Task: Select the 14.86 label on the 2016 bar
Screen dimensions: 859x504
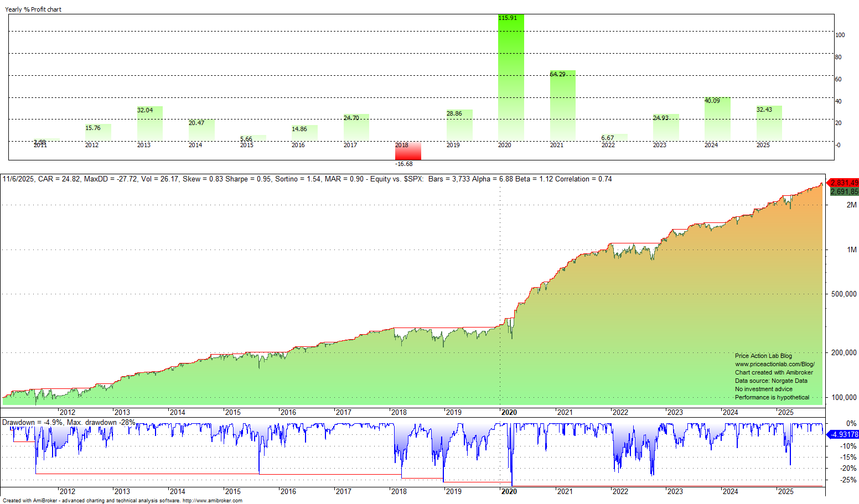Action: tap(299, 129)
